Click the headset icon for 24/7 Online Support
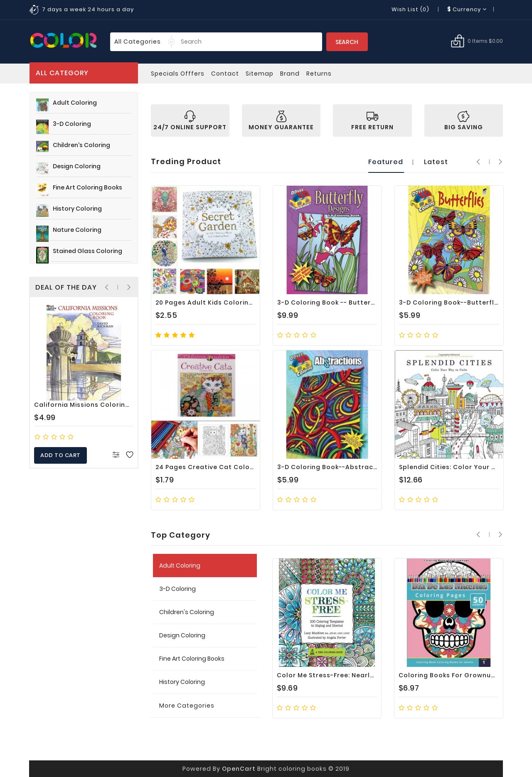Screen dimensions: 532x777 pyautogui.click(x=190, y=116)
